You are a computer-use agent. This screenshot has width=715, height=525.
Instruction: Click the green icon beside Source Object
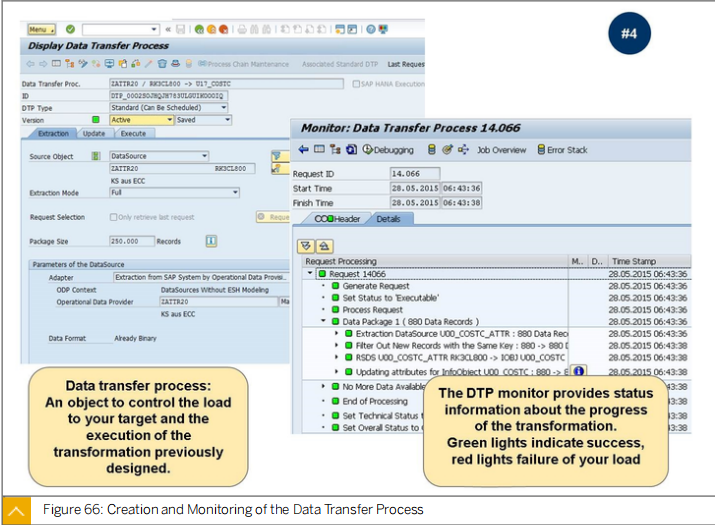96,156
